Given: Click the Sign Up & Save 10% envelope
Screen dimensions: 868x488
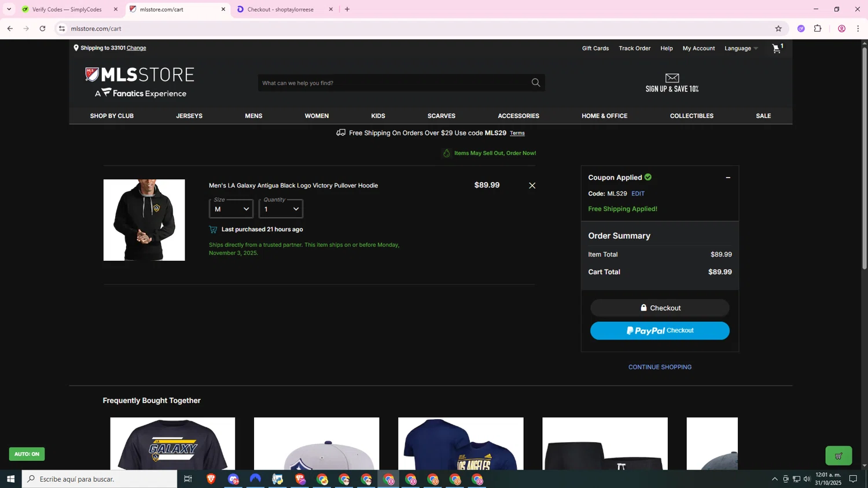Looking at the screenshot, I should (672, 83).
